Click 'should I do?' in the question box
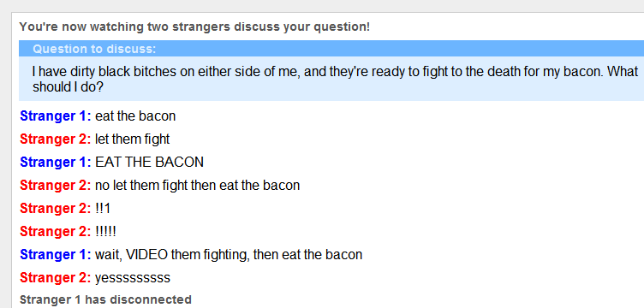Viewport: 644px width, 308px height. click(x=68, y=87)
